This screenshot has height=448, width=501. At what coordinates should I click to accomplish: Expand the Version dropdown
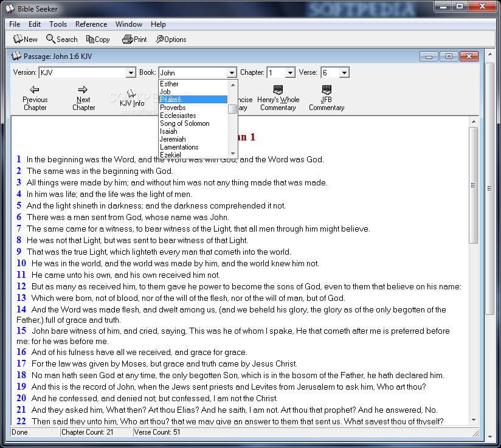[130, 73]
